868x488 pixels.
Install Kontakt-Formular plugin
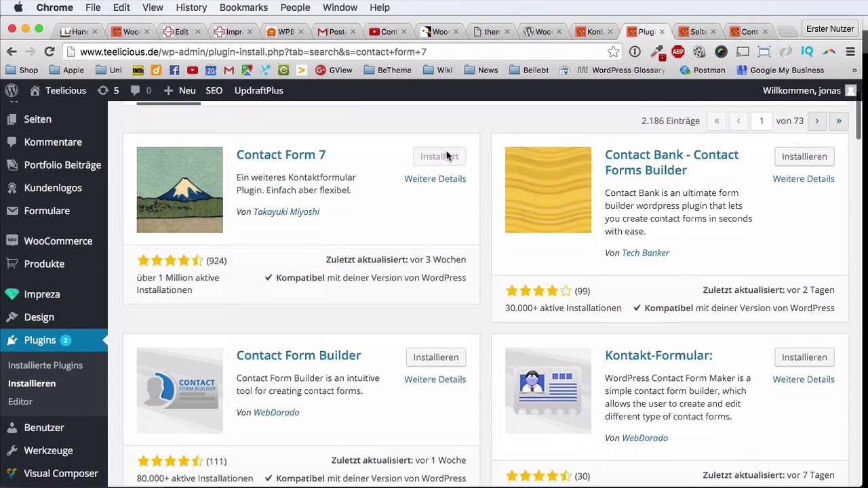coord(804,357)
